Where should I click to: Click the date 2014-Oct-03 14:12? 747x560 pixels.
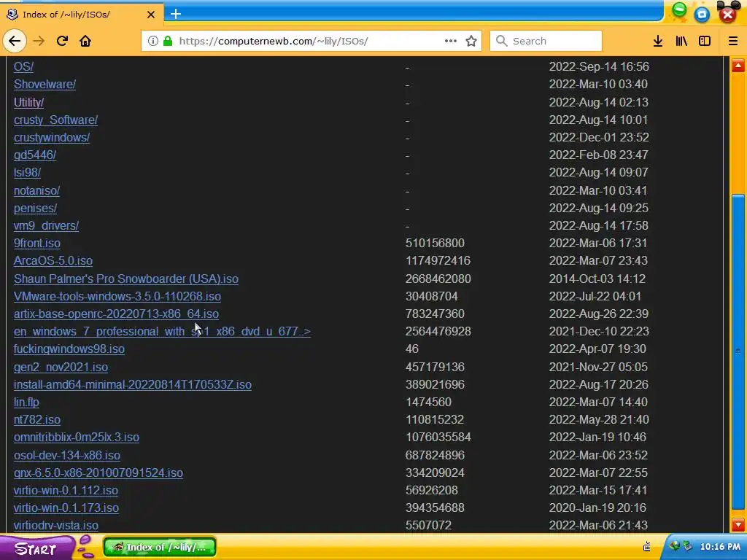597,279
